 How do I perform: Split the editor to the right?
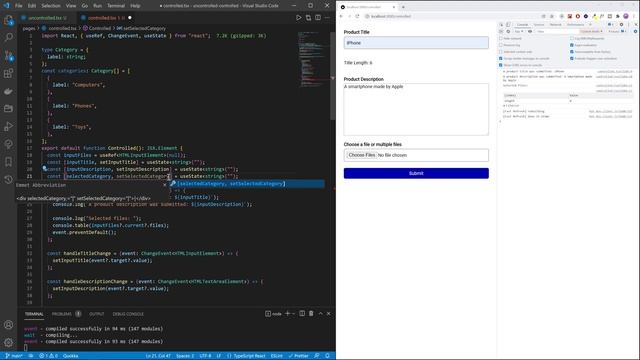click(318, 18)
